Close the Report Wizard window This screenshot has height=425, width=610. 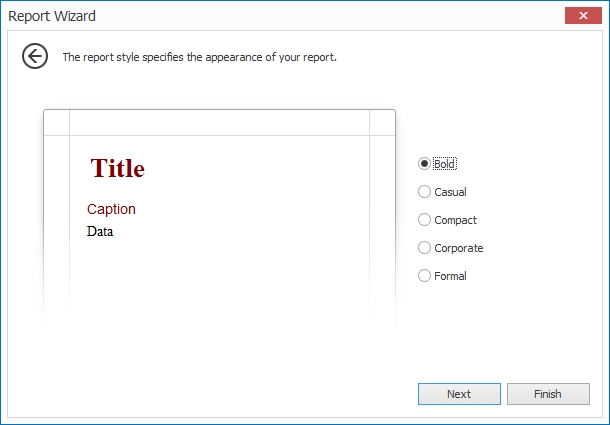[582, 15]
